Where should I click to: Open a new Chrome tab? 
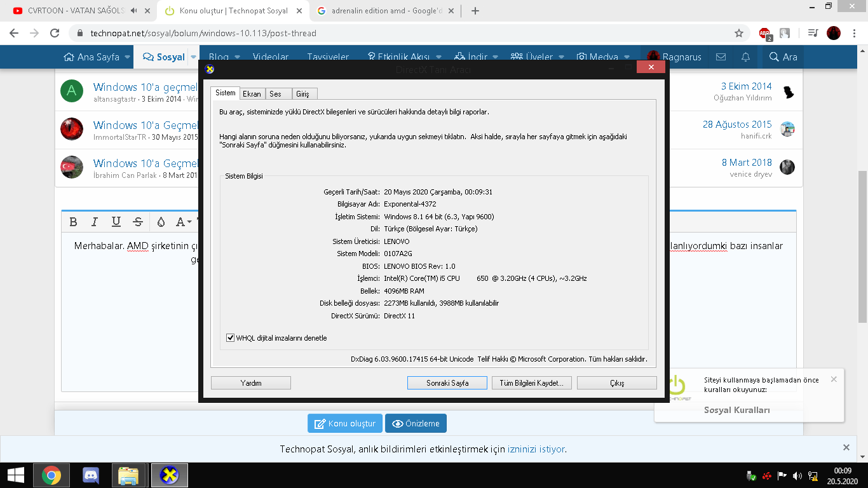pyautogui.click(x=475, y=11)
